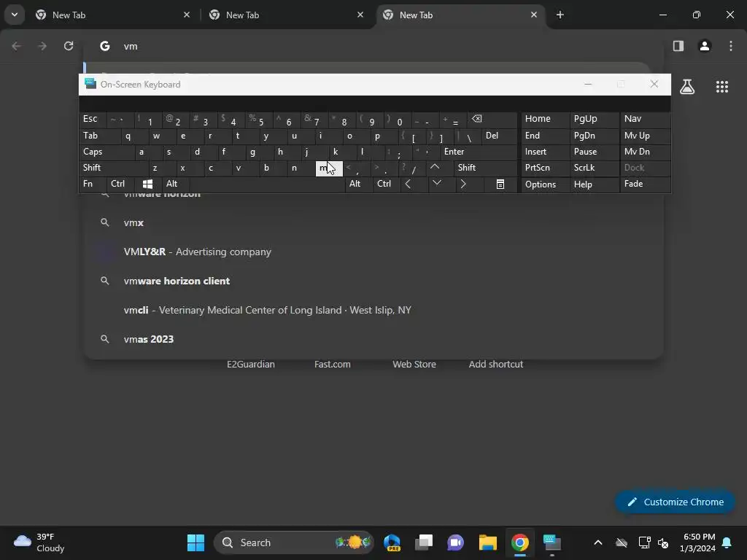This screenshot has height=560, width=747.
Task: Select vmas 2023 suggestion
Action: pyautogui.click(x=373, y=339)
